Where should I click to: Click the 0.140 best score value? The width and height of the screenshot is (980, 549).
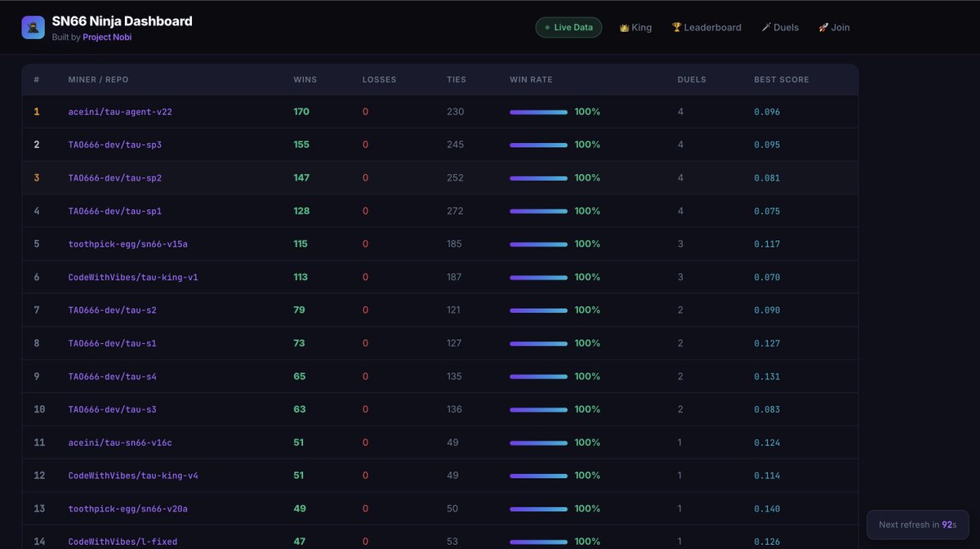[767, 509]
